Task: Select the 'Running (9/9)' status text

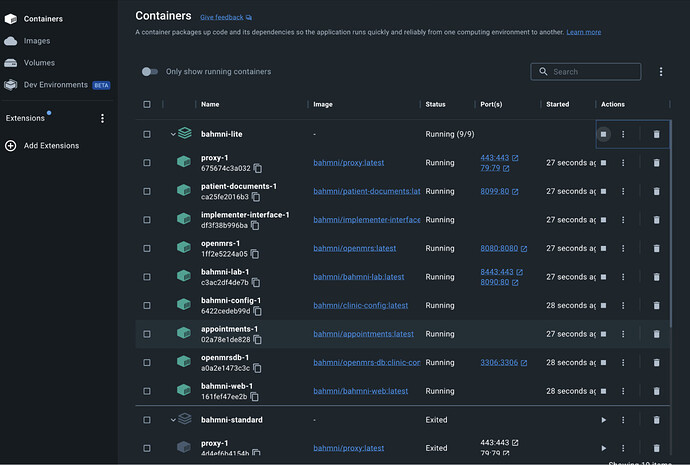Action: click(x=450, y=134)
